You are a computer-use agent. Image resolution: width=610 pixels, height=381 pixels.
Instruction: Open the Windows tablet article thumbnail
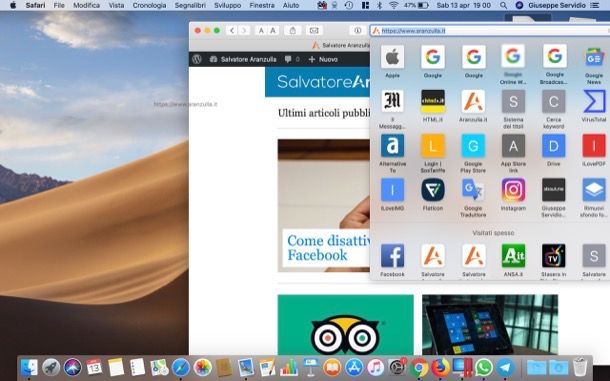click(x=490, y=325)
